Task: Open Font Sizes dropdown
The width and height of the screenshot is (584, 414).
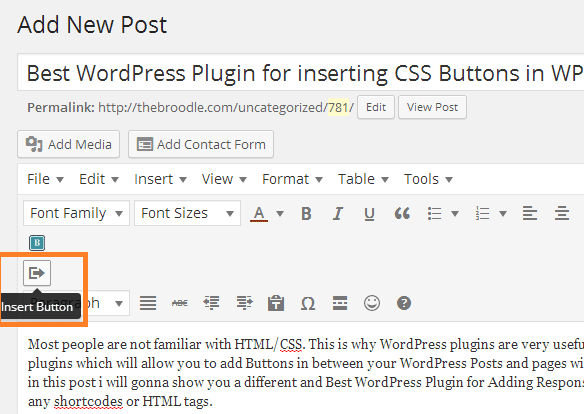Action: click(x=187, y=213)
